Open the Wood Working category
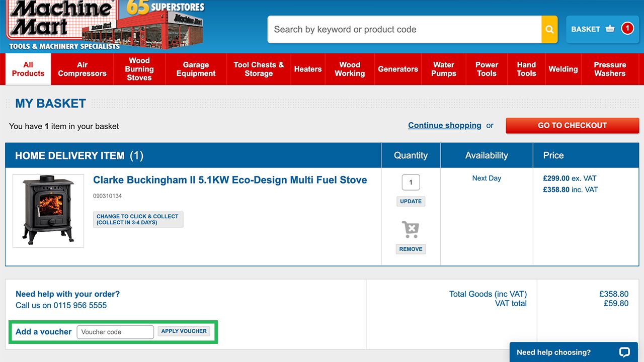The image size is (644, 362). pyautogui.click(x=350, y=69)
